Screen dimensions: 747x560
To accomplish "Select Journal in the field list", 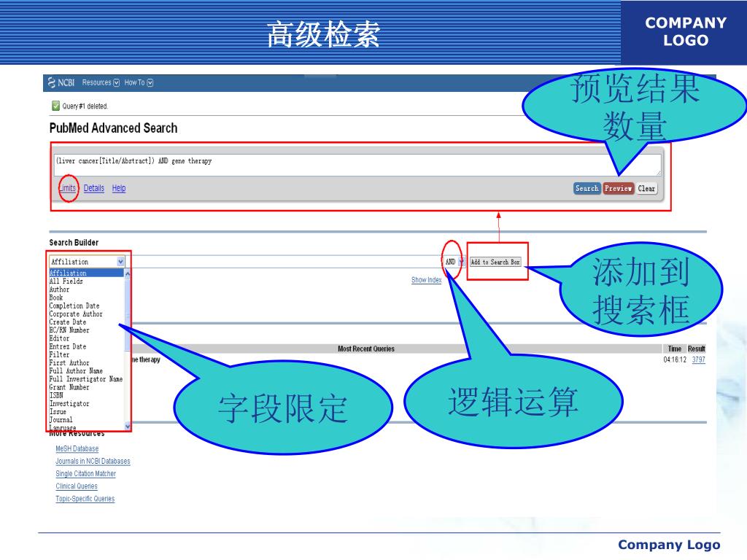I will [x=86, y=419].
